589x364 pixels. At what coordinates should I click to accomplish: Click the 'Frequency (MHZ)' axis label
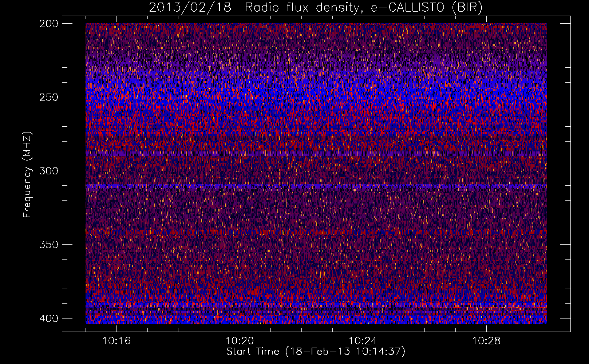pos(27,175)
